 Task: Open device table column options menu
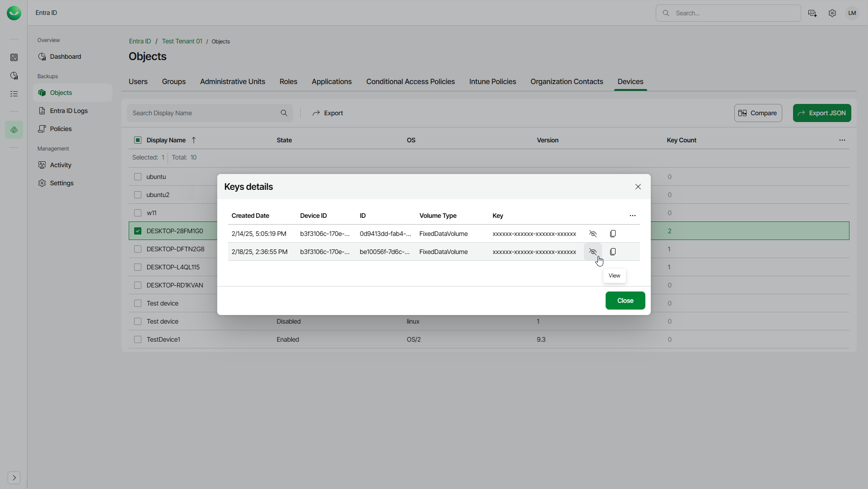pos(842,140)
